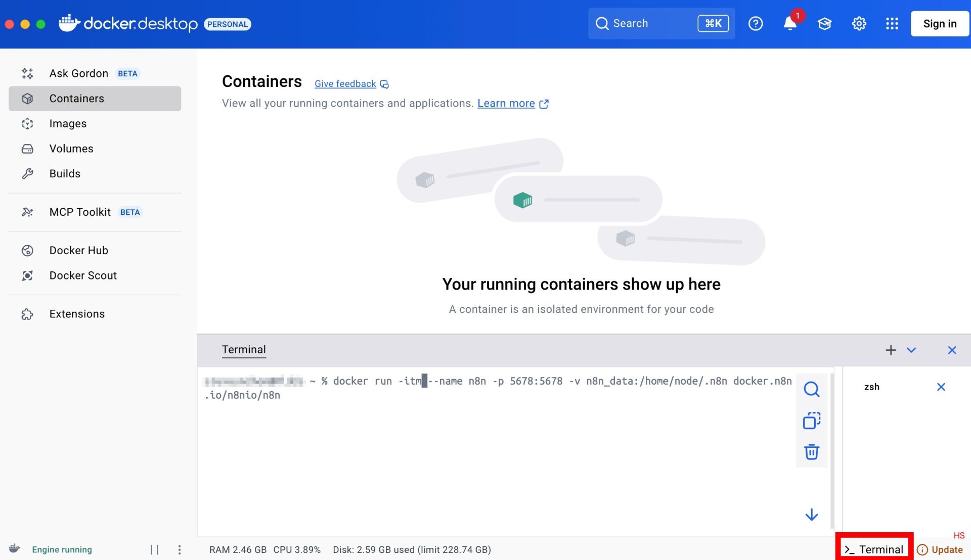Close the terminal panel
The height and width of the screenshot is (560, 971).
point(952,350)
